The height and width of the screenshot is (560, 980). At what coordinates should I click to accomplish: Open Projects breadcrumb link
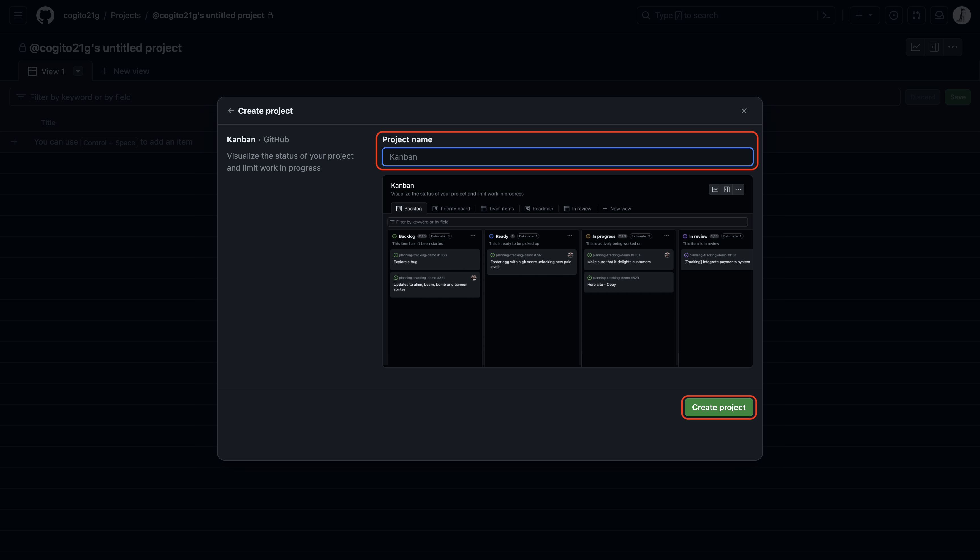click(125, 15)
